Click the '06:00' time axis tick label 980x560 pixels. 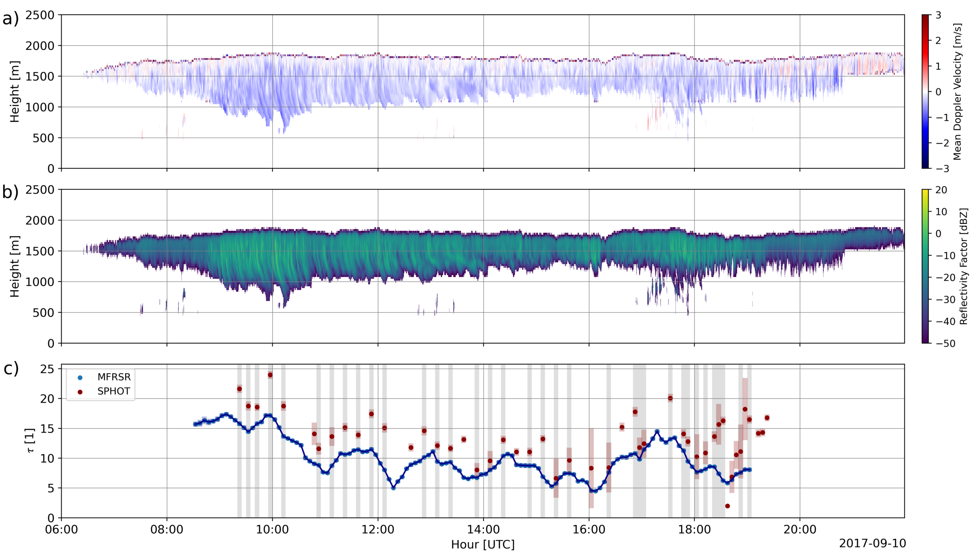pyautogui.click(x=62, y=530)
